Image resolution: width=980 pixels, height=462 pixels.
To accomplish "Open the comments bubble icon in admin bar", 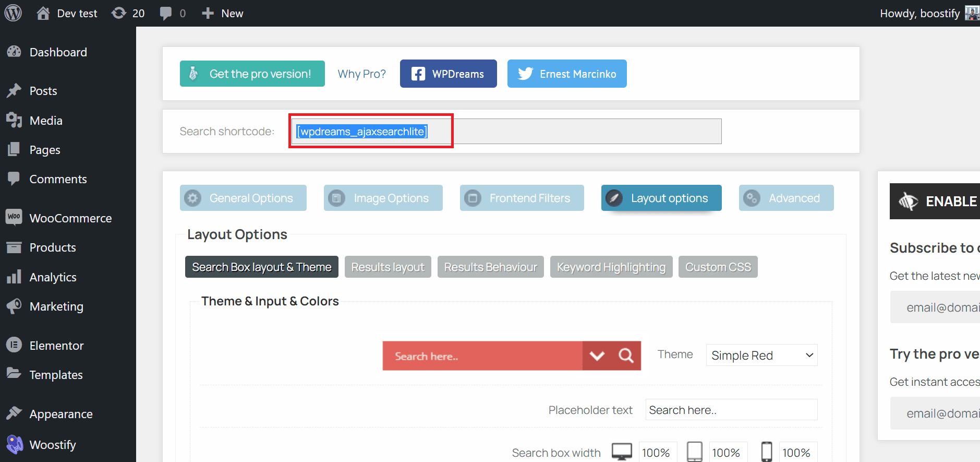I will [166, 14].
